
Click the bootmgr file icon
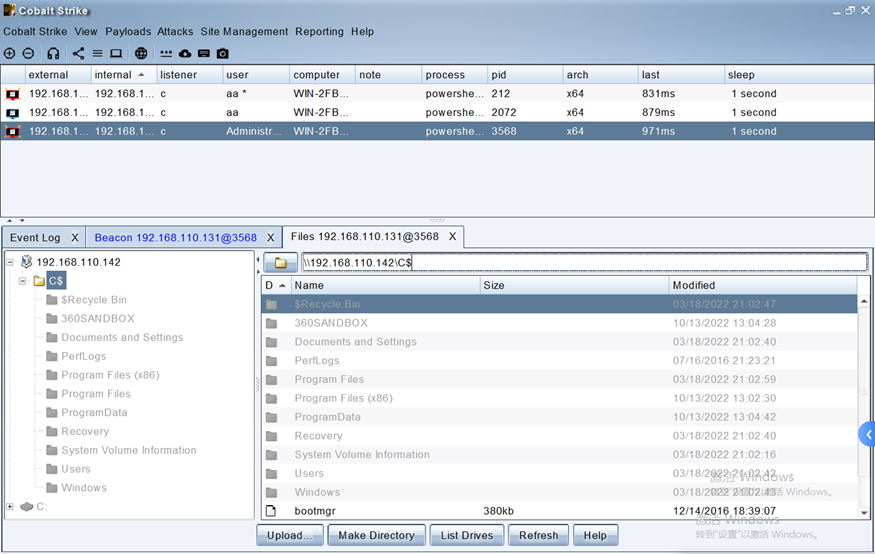(271, 511)
